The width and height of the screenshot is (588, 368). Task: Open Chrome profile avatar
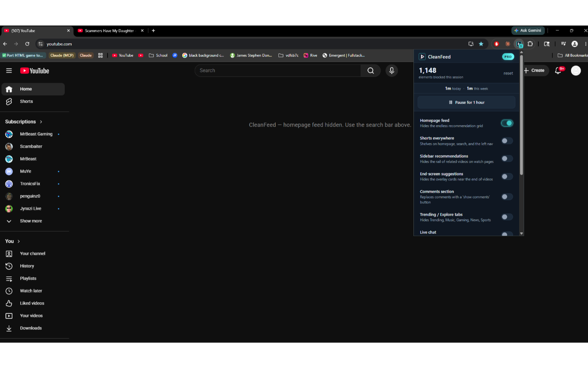(574, 44)
